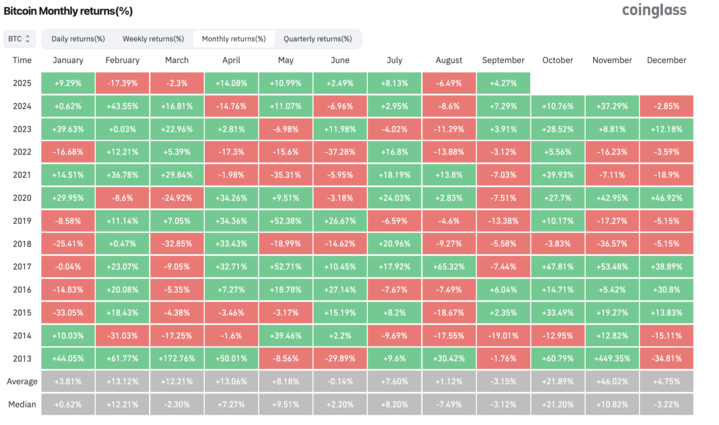The width and height of the screenshot is (719, 425).
Task: Click the Median row label
Action: [x=22, y=404]
